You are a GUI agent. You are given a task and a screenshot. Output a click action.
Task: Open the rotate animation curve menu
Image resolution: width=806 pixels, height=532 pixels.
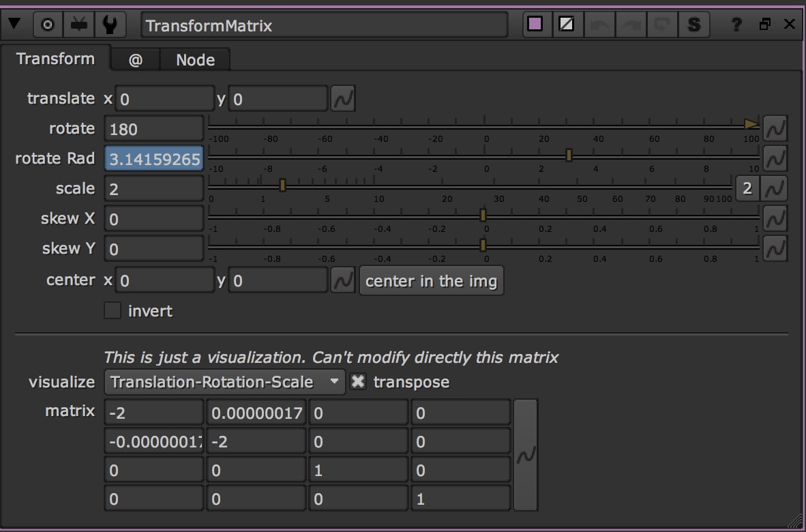(x=775, y=128)
